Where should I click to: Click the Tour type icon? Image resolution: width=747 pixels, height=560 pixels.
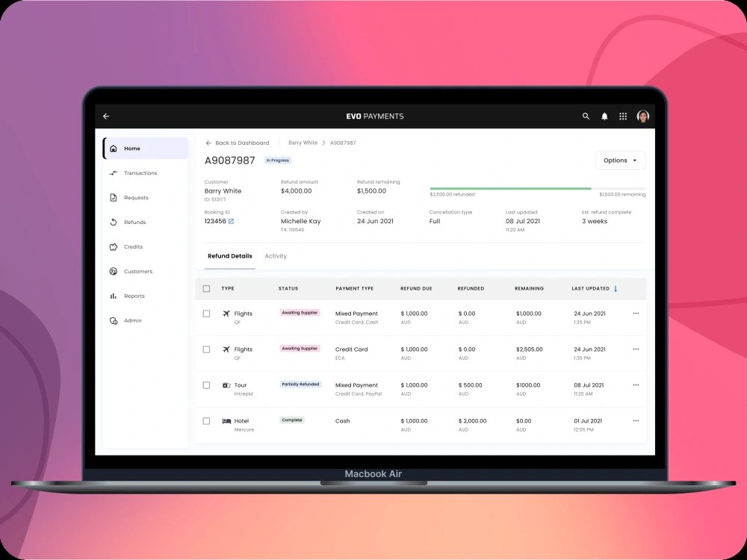point(226,385)
